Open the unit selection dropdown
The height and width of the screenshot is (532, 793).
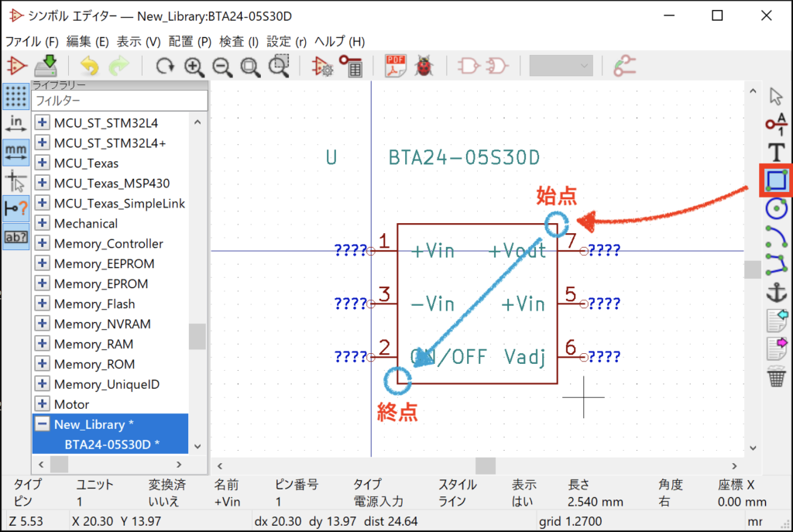561,67
